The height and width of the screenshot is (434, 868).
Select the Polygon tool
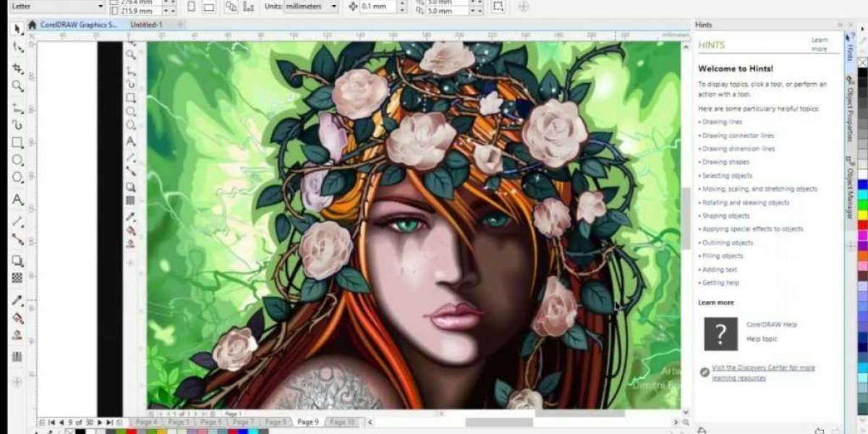pyautogui.click(x=17, y=178)
